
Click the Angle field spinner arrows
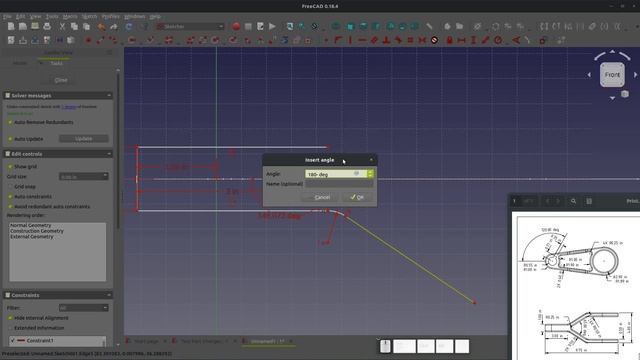(370, 174)
